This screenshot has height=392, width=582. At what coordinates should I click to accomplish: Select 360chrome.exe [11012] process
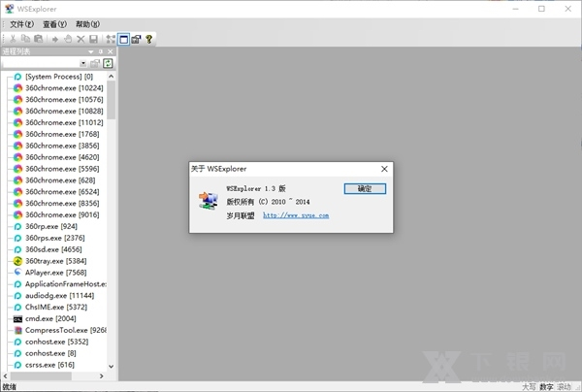pyautogui.click(x=64, y=122)
